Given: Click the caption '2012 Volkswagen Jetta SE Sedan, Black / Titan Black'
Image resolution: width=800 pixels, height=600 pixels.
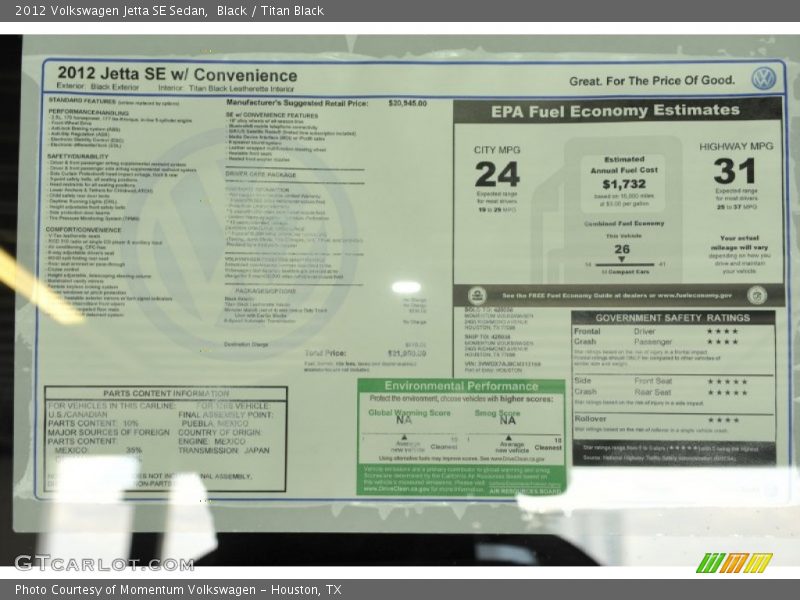Looking at the screenshot, I should pyautogui.click(x=169, y=11).
